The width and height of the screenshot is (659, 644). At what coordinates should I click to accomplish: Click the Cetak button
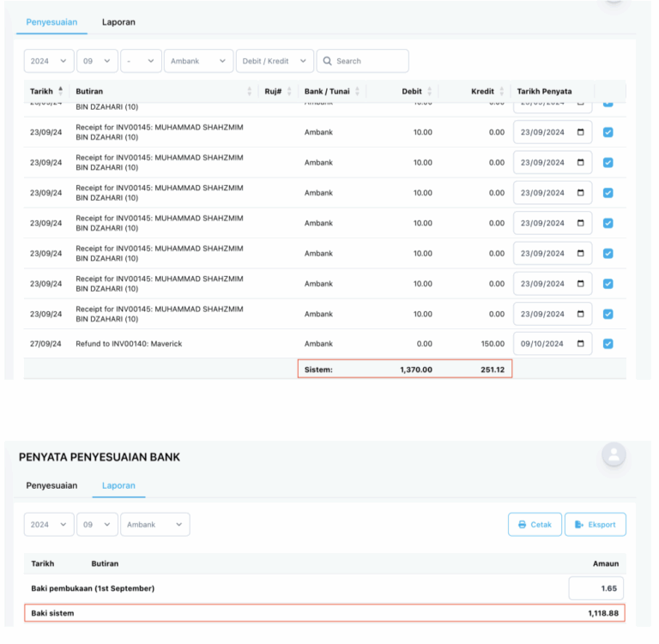click(x=535, y=524)
